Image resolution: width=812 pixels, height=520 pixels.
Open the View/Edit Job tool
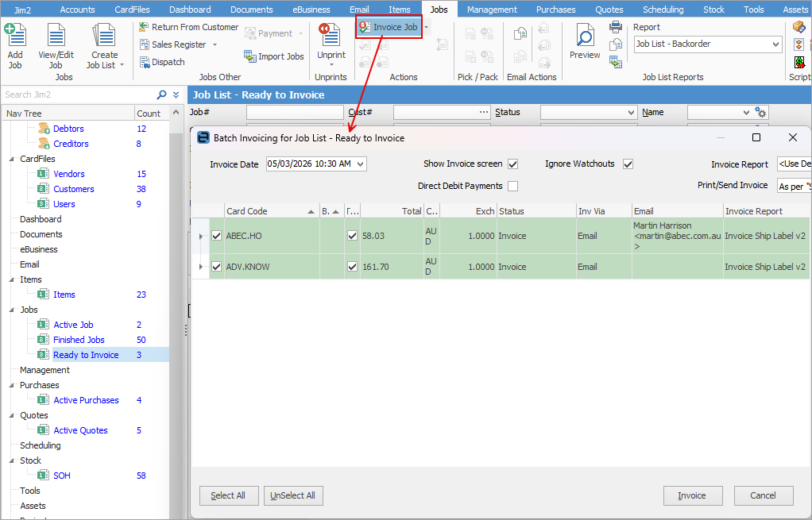(x=56, y=45)
